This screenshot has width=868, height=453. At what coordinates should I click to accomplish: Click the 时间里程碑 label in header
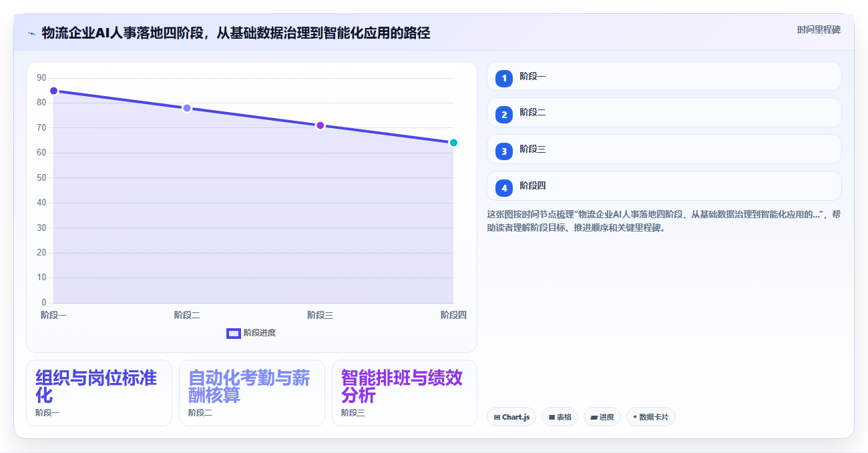click(x=819, y=30)
